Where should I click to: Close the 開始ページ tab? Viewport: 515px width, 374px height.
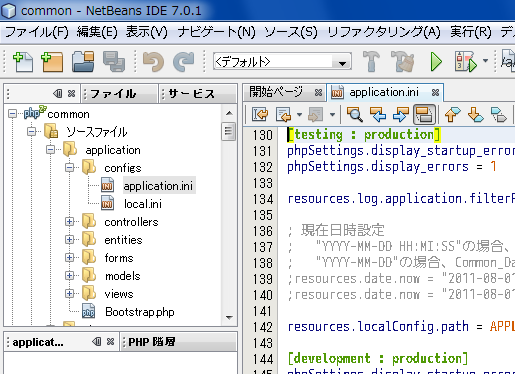pyautogui.click(x=318, y=92)
